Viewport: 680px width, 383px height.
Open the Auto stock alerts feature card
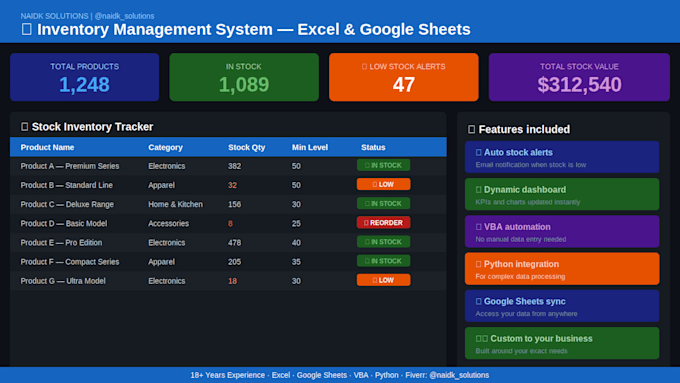point(562,157)
